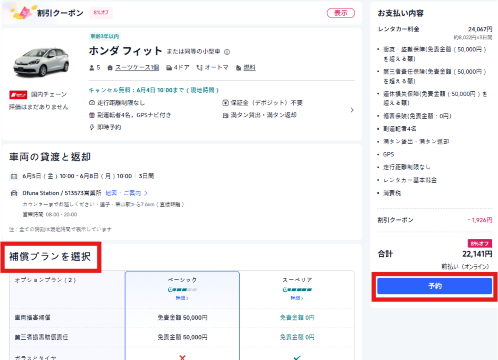Click the passenger seats icon showing 5
This screenshot has height=360, width=498.
tap(92, 68)
